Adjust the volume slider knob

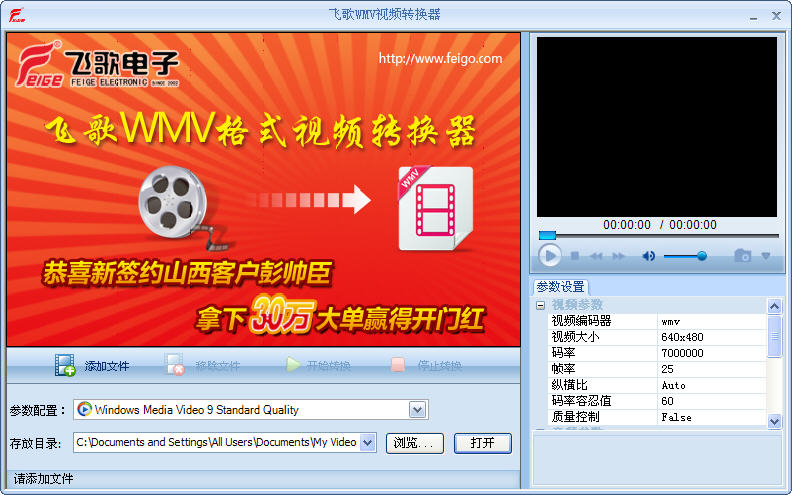coord(702,256)
